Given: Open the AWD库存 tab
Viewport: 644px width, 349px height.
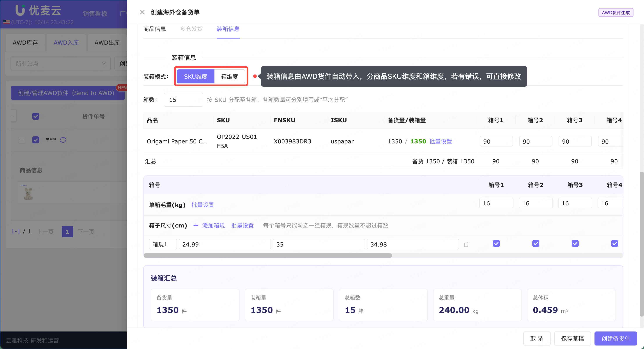Looking at the screenshot, I should [x=25, y=43].
